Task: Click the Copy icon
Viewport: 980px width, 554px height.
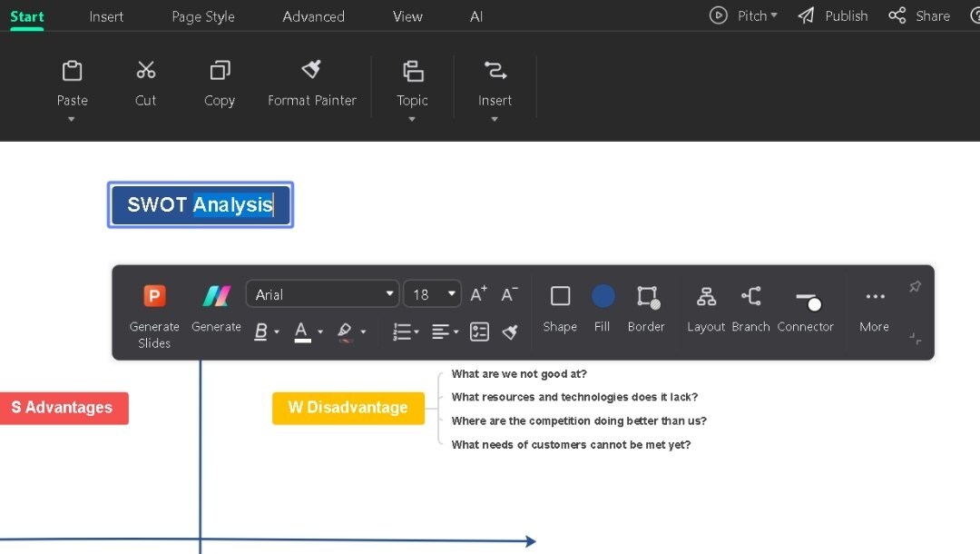Action: pos(220,70)
